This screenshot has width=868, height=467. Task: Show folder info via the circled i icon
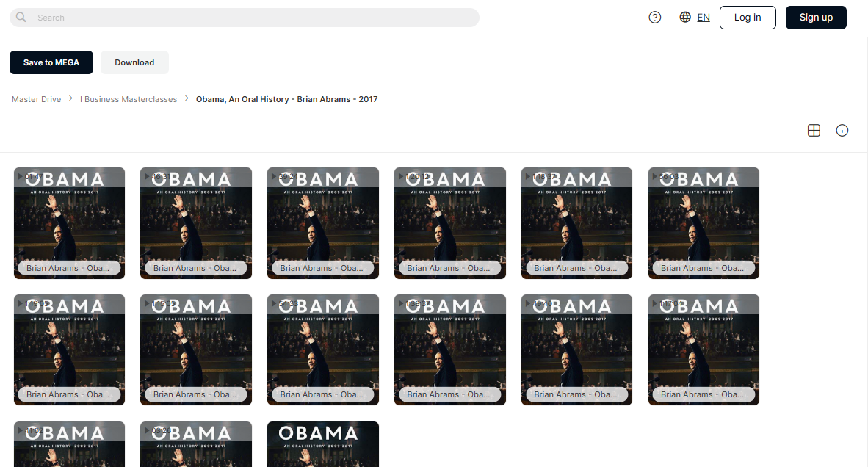point(842,131)
